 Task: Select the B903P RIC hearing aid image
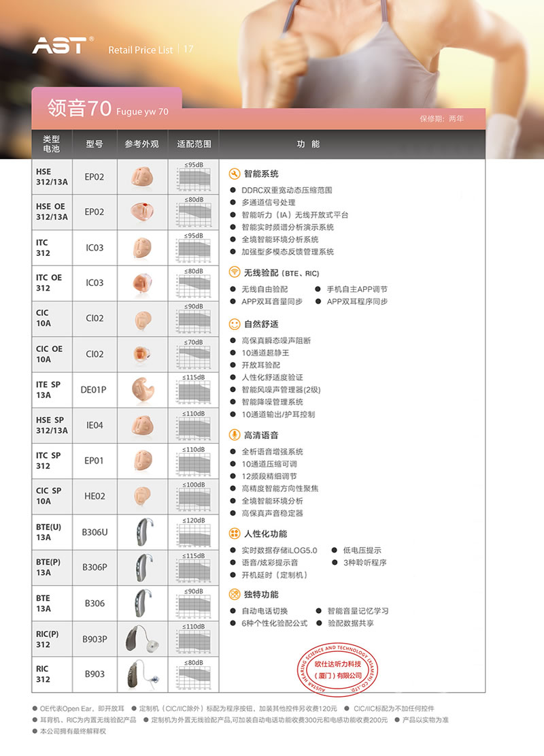point(142,639)
